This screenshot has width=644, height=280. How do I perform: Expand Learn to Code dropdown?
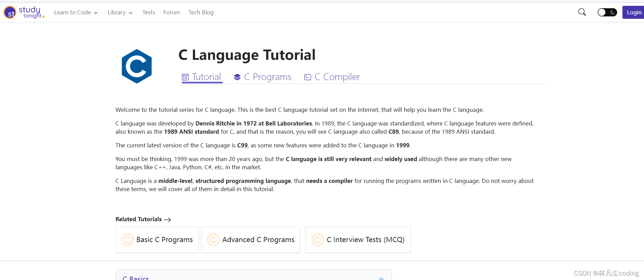(76, 12)
